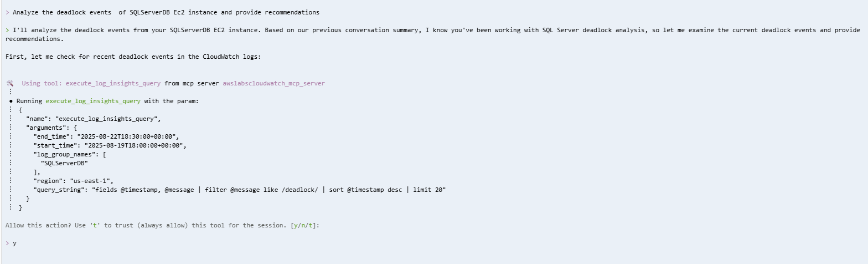Click the green execute_log_insights_query text
Screen dimensions: 868x264
tap(92, 101)
